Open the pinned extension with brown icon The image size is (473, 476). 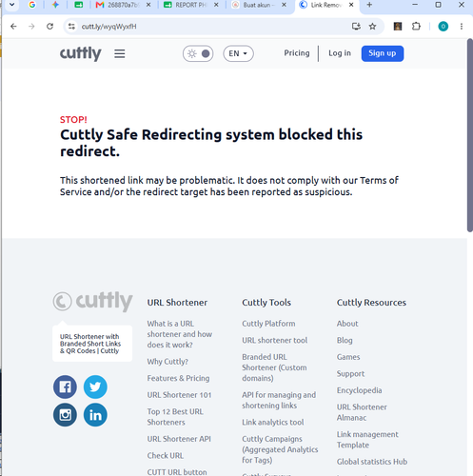click(x=398, y=27)
